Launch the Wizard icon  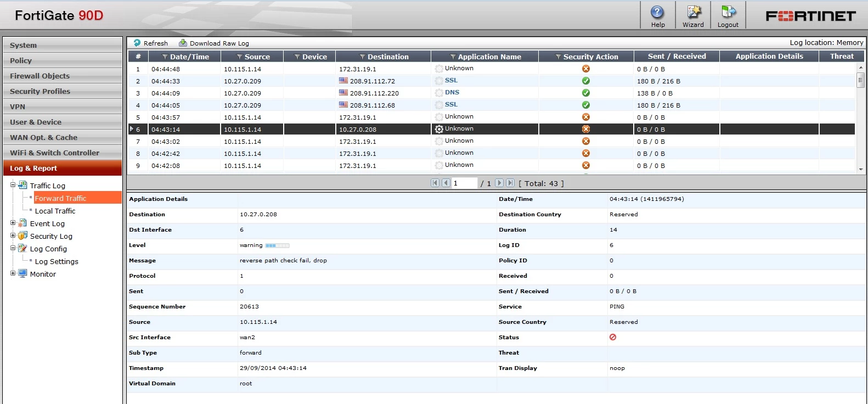(694, 12)
